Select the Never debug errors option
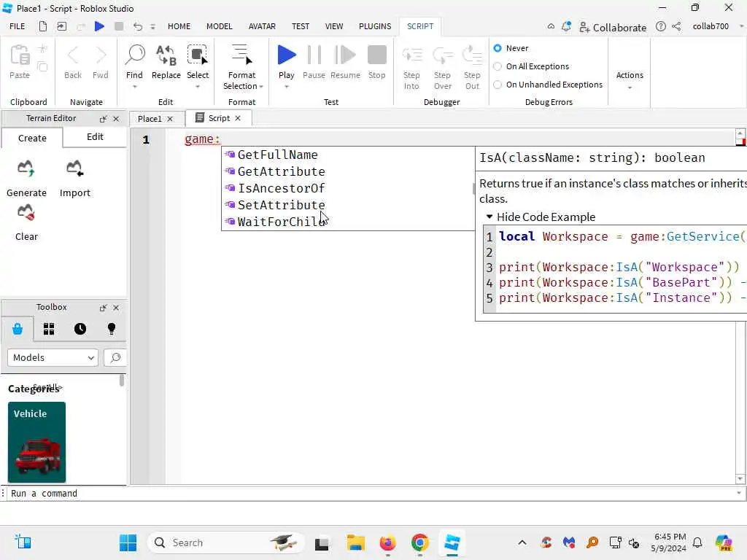This screenshot has height=560, width=747. [x=498, y=48]
